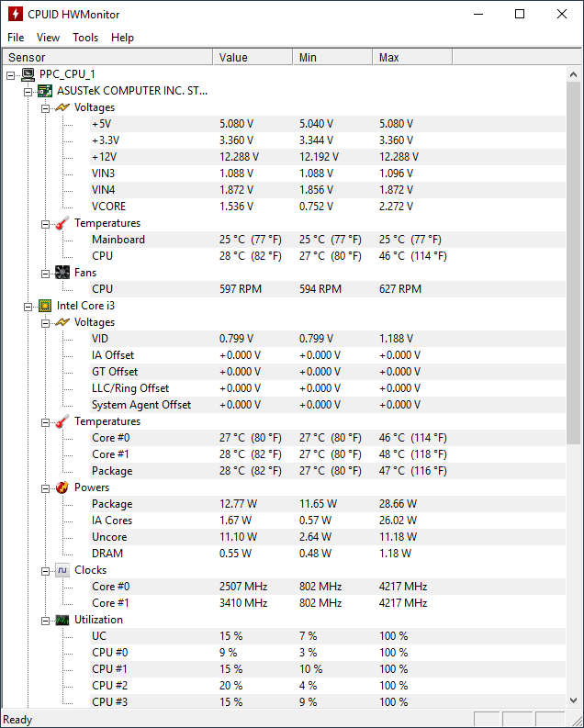
Task: Select the CPU #2 utilization row
Action: 328,686
